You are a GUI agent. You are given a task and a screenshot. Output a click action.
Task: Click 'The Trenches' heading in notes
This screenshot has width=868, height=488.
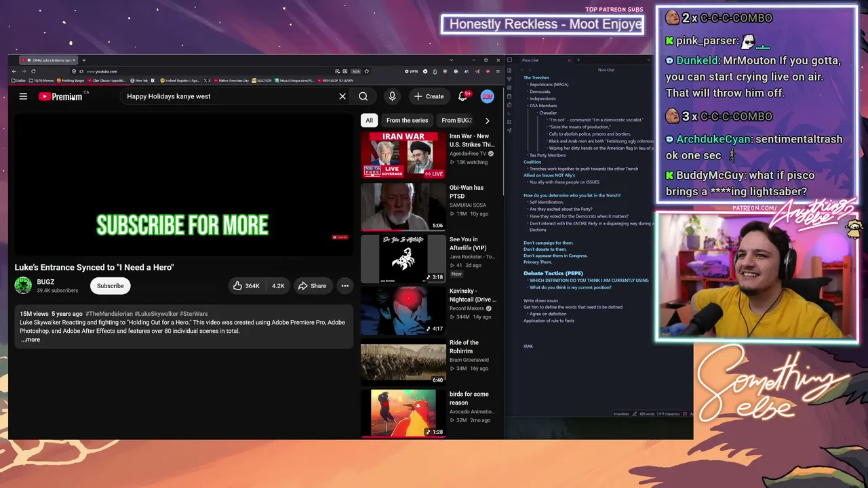[x=536, y=78]
